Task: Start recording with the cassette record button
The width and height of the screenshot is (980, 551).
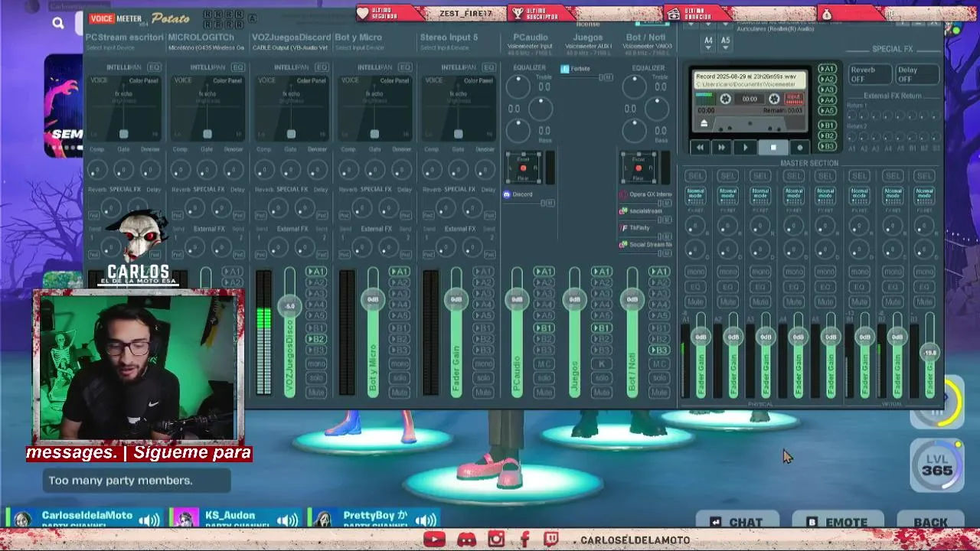Action: (x=800, y=148)
